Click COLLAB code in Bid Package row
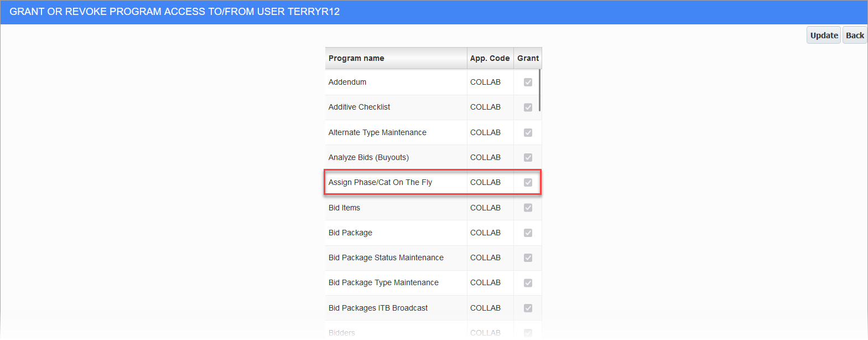 pyautogui.click(x=485, y=233)
